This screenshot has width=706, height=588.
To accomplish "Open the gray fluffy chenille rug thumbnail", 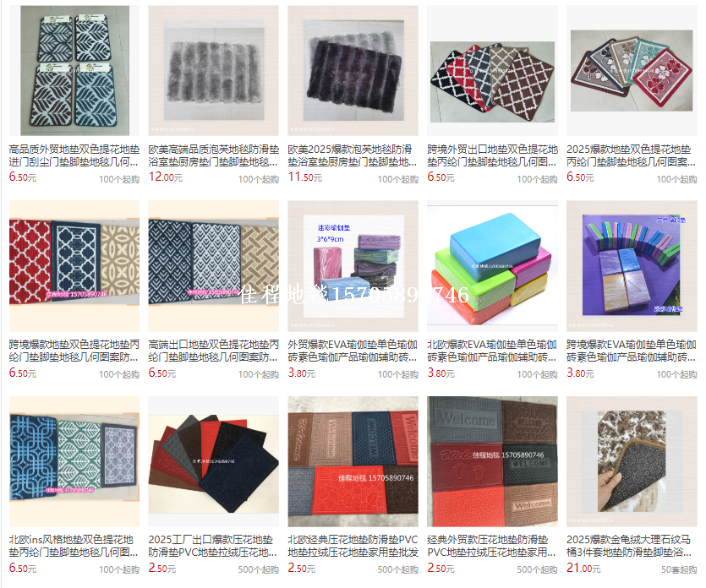I will 213,71.
